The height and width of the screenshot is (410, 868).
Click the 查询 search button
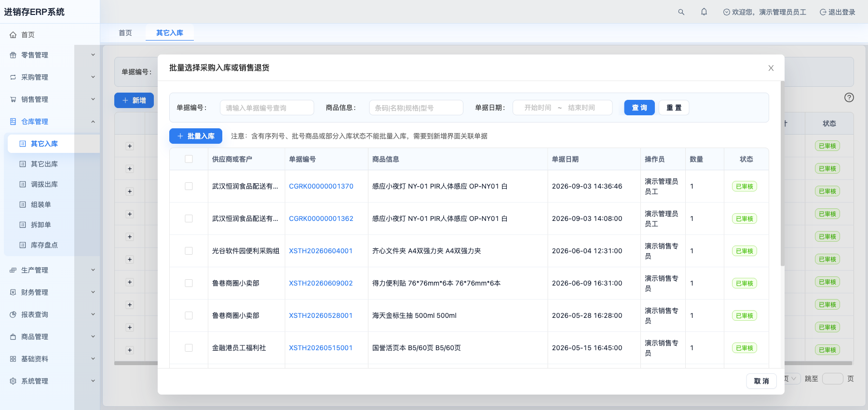click(x=639, y=108)
